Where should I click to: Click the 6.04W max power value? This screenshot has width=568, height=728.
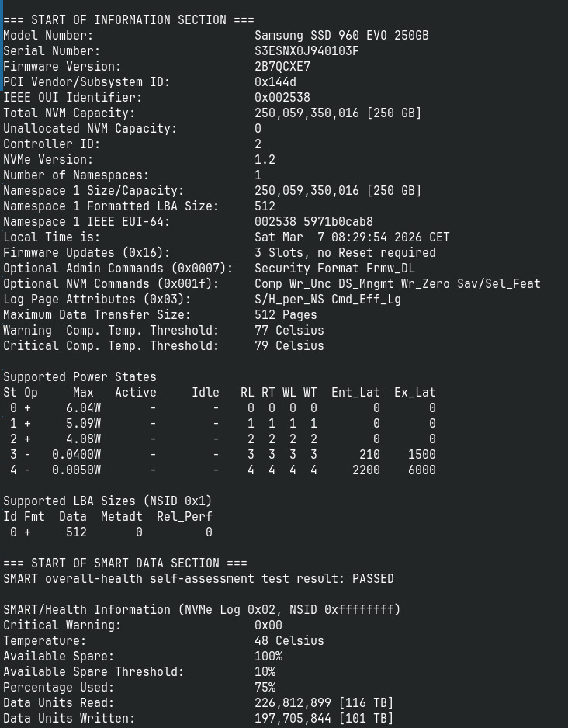tap(83, 408)
